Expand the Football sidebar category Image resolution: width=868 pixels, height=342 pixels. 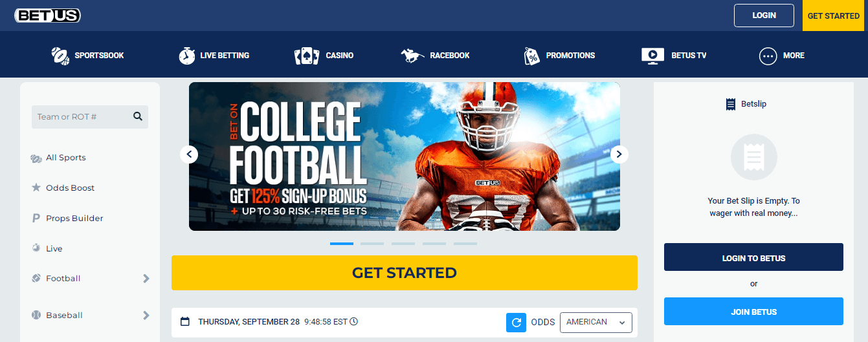coord(146,279)
